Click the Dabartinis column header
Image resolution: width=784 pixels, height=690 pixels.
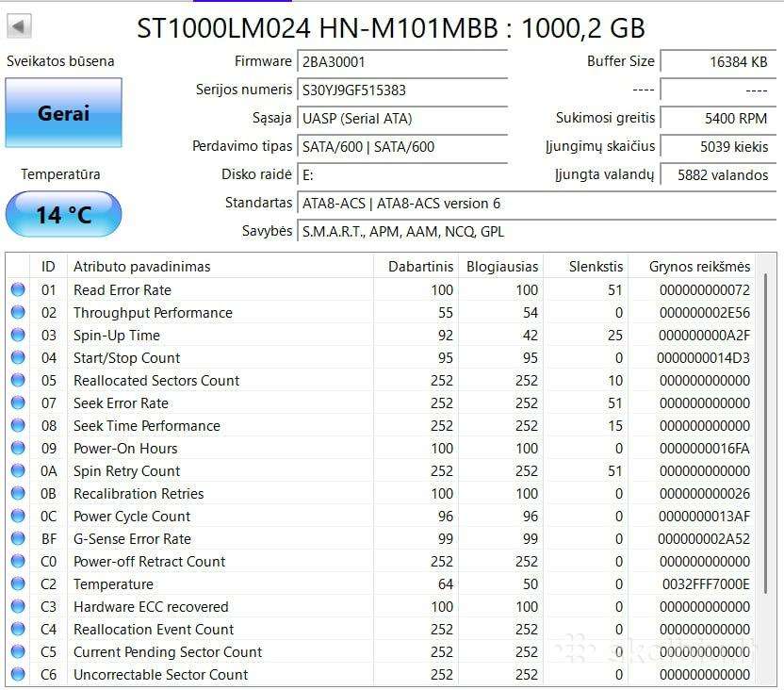tap(416, 267)
